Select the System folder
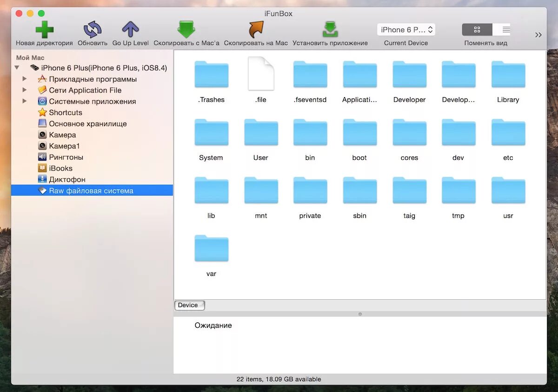The image size is (558, 392). click(x=211, y=132)
